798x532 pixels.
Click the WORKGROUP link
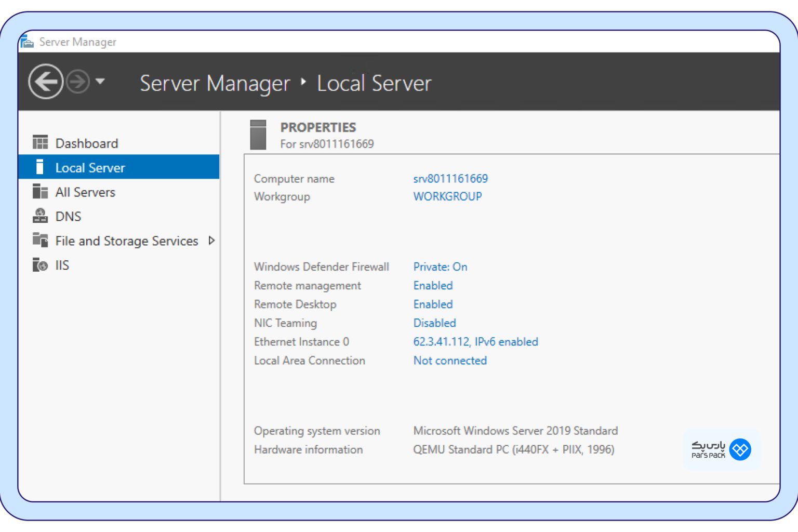447,196
